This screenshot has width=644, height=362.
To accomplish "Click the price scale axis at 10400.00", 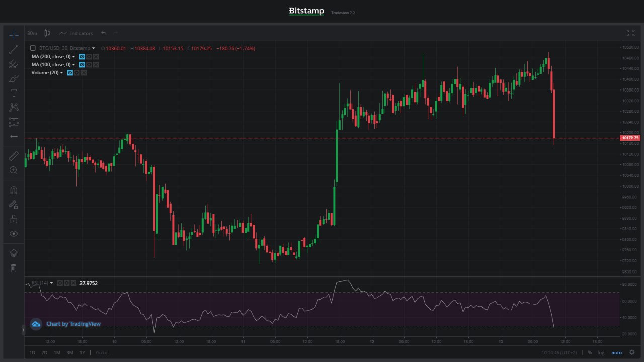I will [630, 79].
